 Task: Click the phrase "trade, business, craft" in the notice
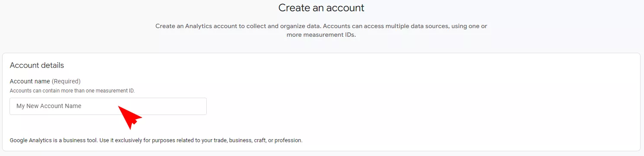click(228, 140)
